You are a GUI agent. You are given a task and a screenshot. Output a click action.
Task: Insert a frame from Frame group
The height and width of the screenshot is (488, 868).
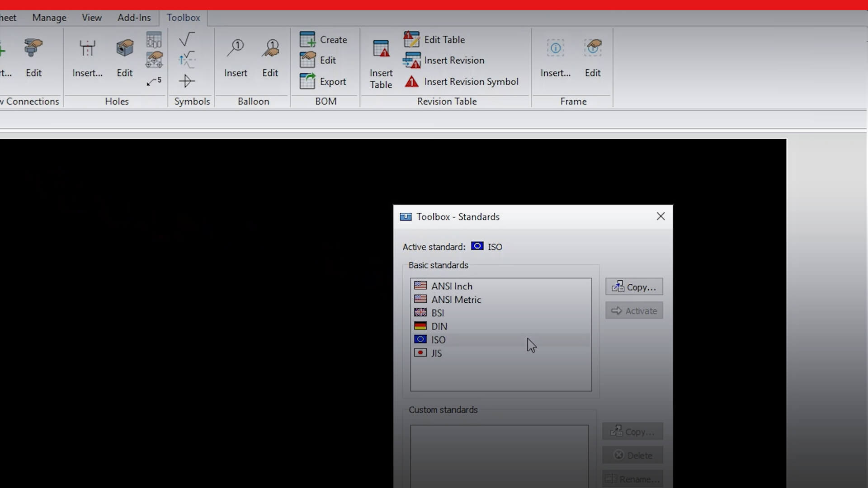(556, 58)
